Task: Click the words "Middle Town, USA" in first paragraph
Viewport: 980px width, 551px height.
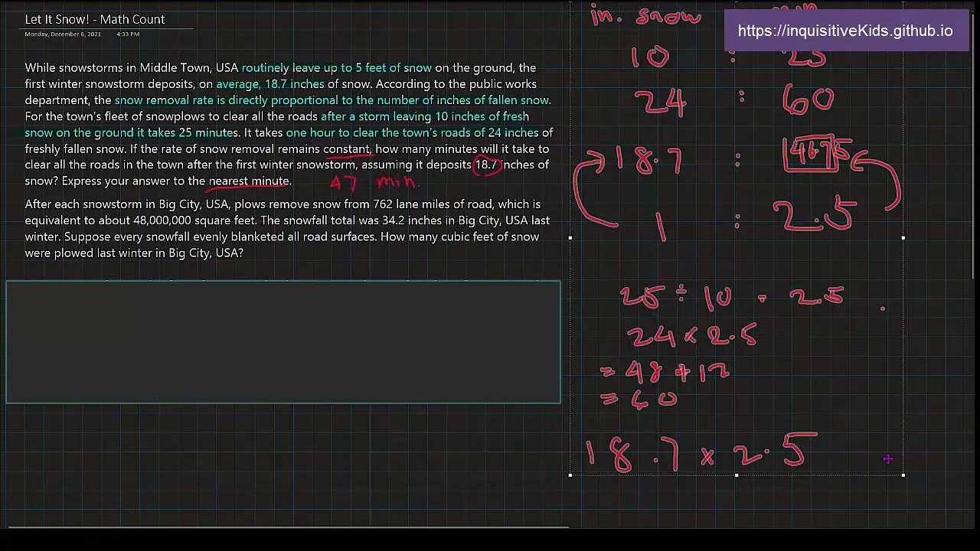Action: pyautogui.click(x=189, y=68)
